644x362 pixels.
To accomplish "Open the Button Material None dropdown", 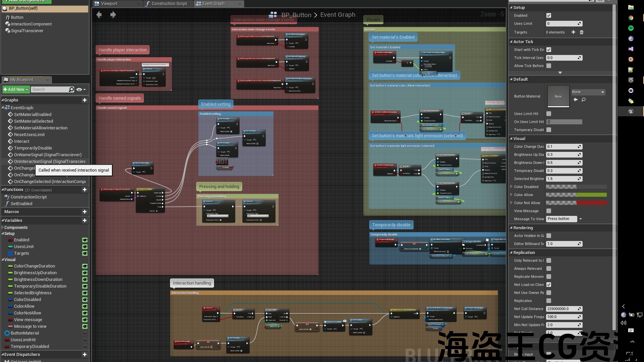I will [x=588, y=92].
